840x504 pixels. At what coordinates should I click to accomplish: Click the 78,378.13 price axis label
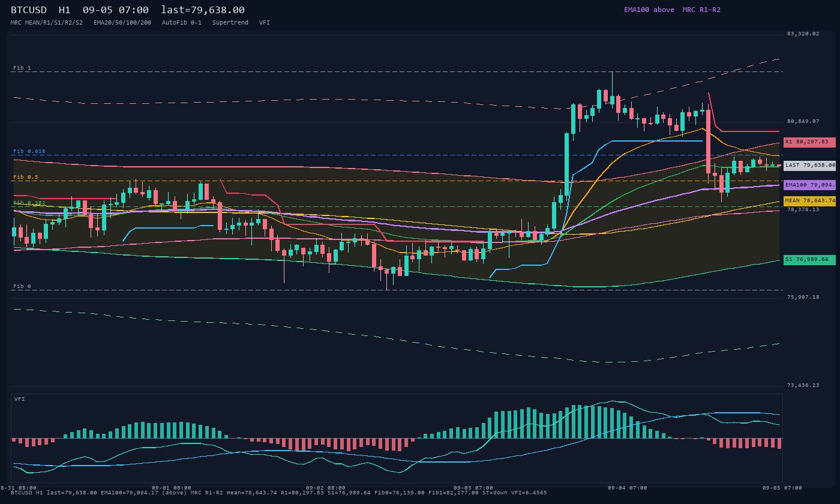click(x=803, y=209)
